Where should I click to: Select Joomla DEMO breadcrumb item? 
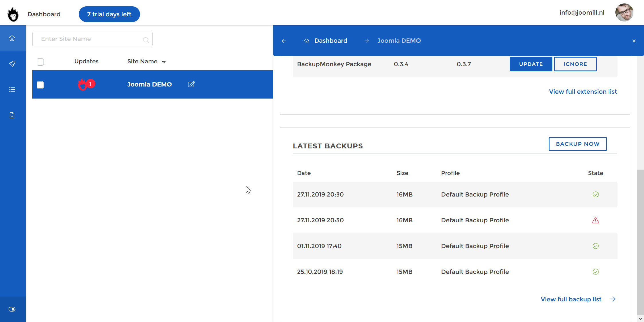(x=399, y=41)
